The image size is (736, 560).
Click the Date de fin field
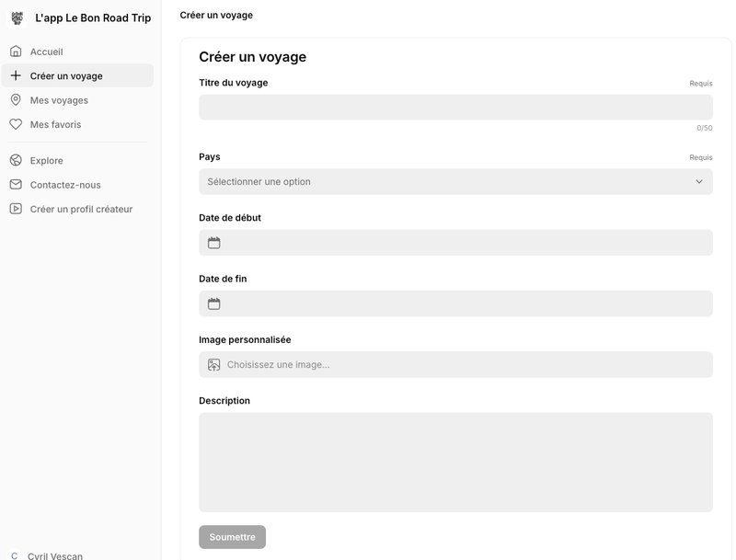click(x=455, y=303)
